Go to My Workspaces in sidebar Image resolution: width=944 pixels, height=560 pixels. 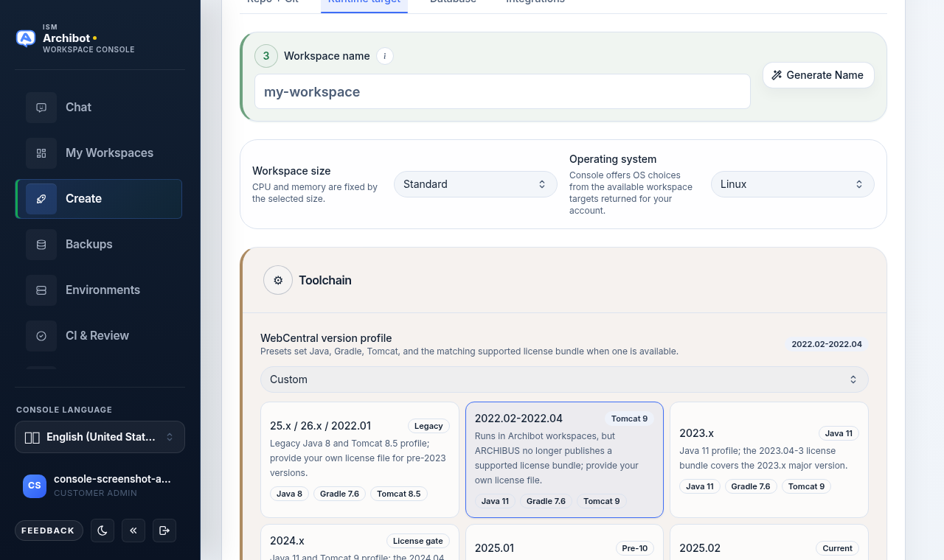point(99,153)
